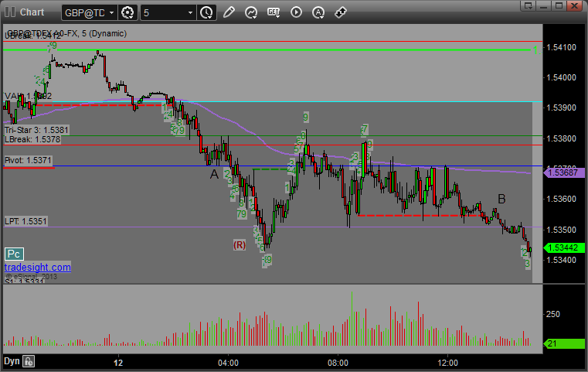Screen dimensions: 588x372
Task: Click the 1.54100 price axis label
Action: pyautogui.click(x=562, y=47)
